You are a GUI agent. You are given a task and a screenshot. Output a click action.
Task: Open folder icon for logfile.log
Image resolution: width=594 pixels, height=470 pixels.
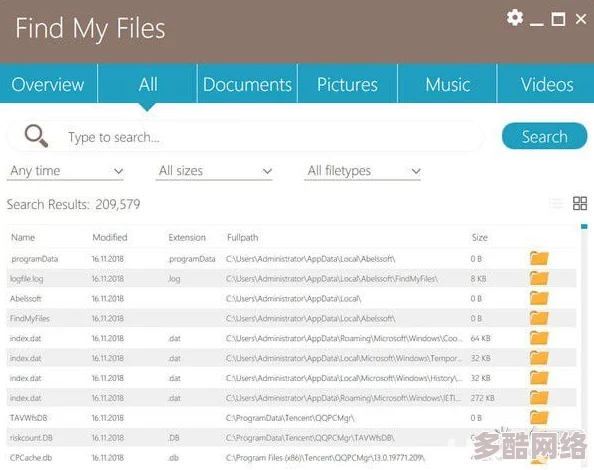(x=539, y=278)
